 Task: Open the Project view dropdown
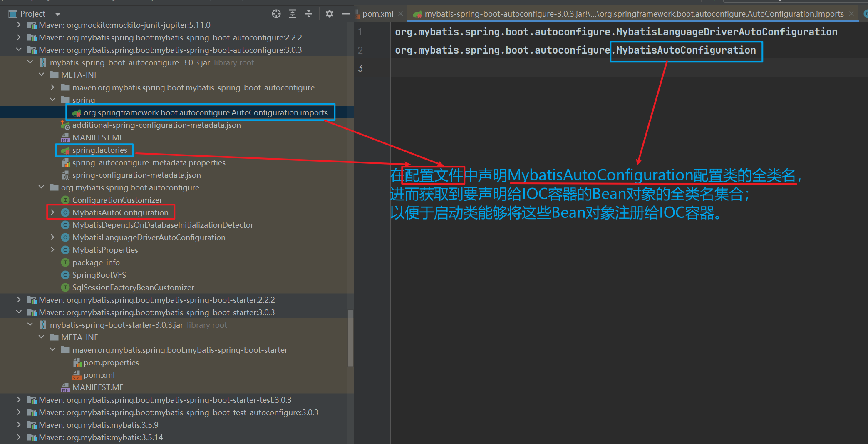pos(58,14)
